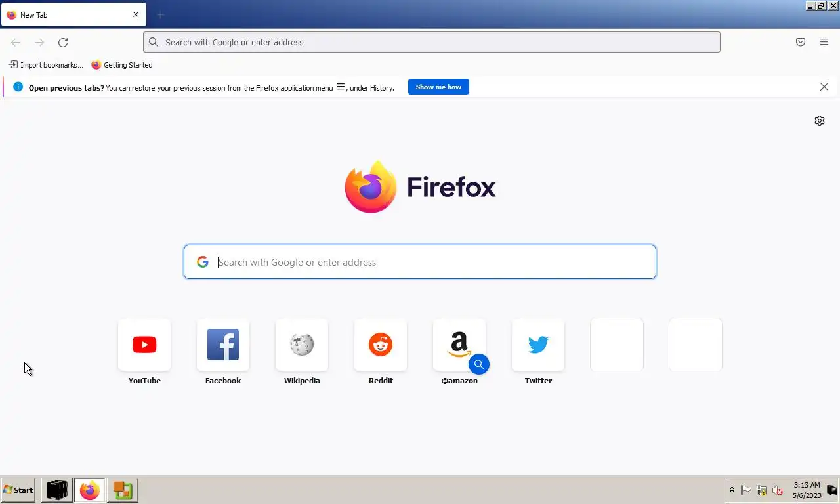The width and height of the screenshot is (840, 504).
Task: Click the forward navigation arrow
Action: (39, 43)
